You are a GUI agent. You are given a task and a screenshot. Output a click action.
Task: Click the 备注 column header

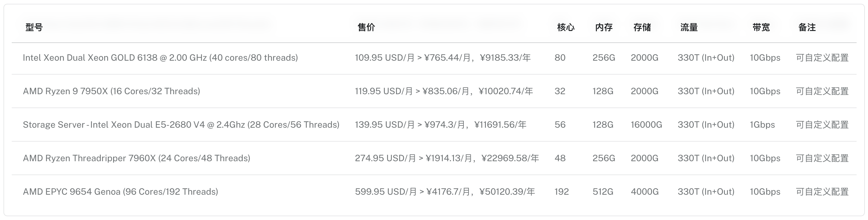coord(807,27)
